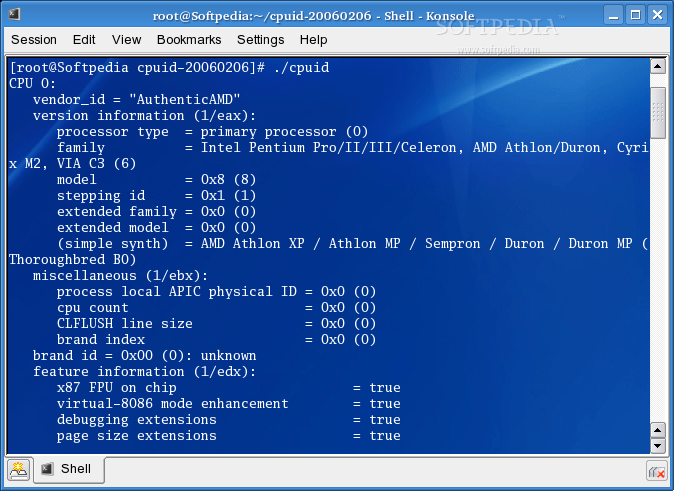This screenshot has height=491, width=674.
Task: Click "virtual-8086 mode enhancement" label
Action: (173, 404)
